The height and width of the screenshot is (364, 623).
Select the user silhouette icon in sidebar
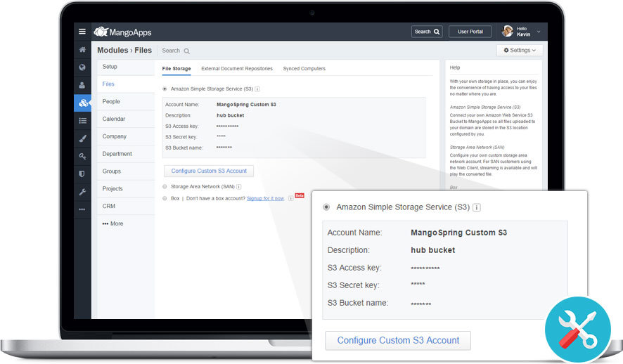(x=82, y=85)
